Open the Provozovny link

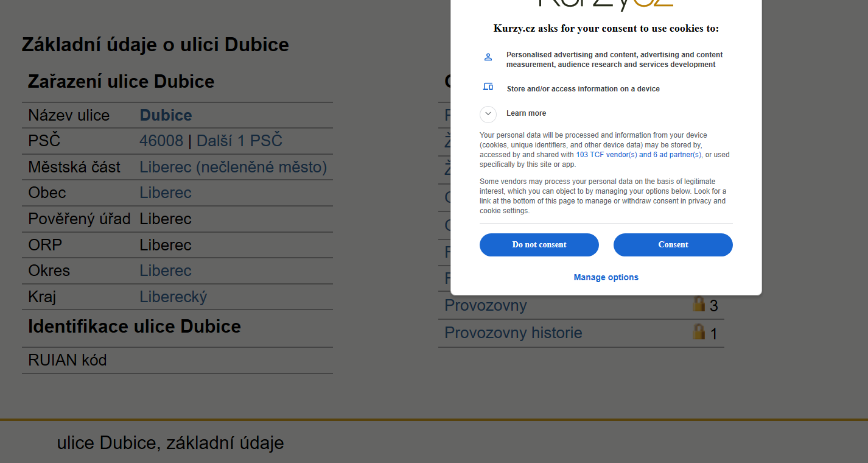[x=486, y=305]
